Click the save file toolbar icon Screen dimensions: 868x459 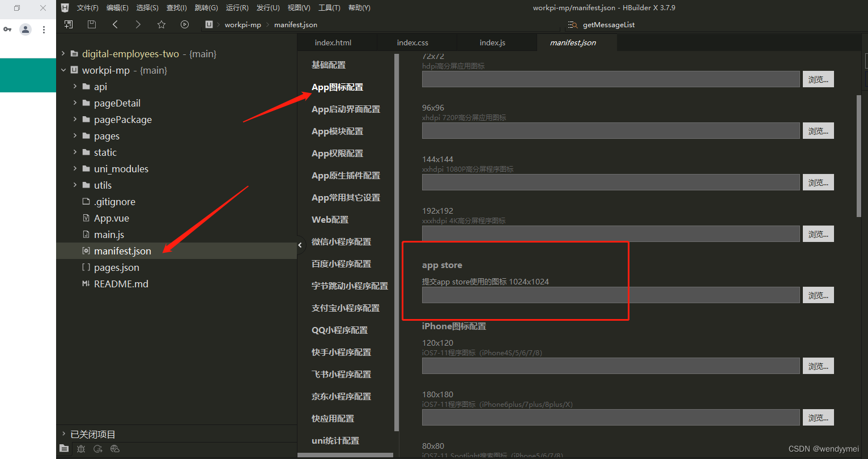(x=92, y=24)
